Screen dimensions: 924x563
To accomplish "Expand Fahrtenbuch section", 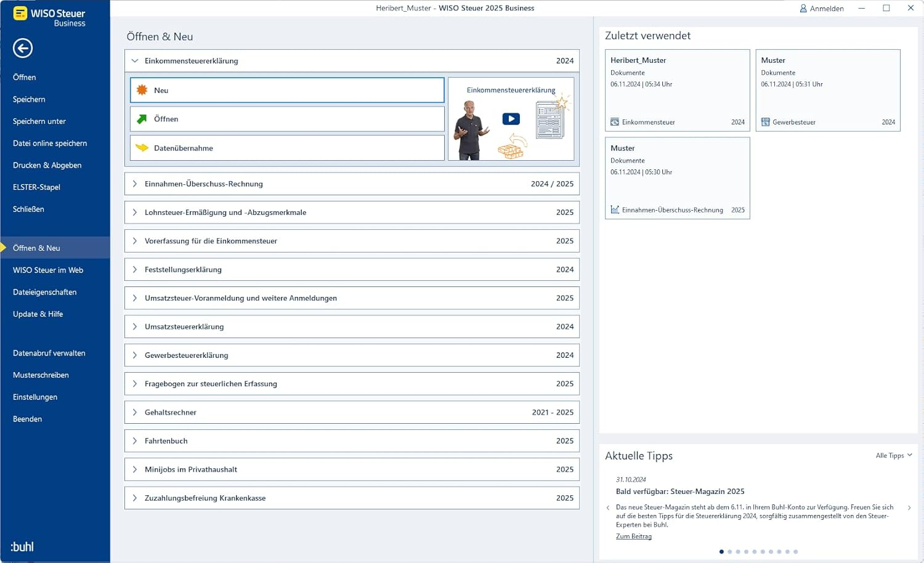I will pos(135,441).
